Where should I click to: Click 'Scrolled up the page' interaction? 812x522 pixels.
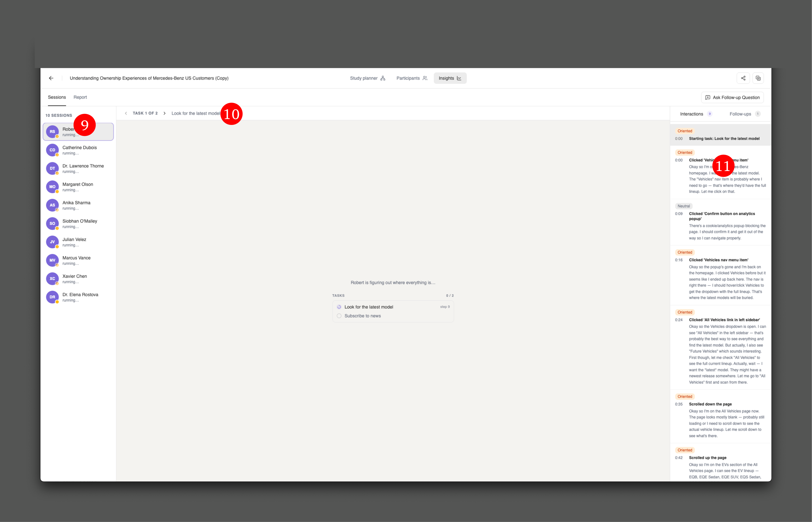click(x=720, y=463)
